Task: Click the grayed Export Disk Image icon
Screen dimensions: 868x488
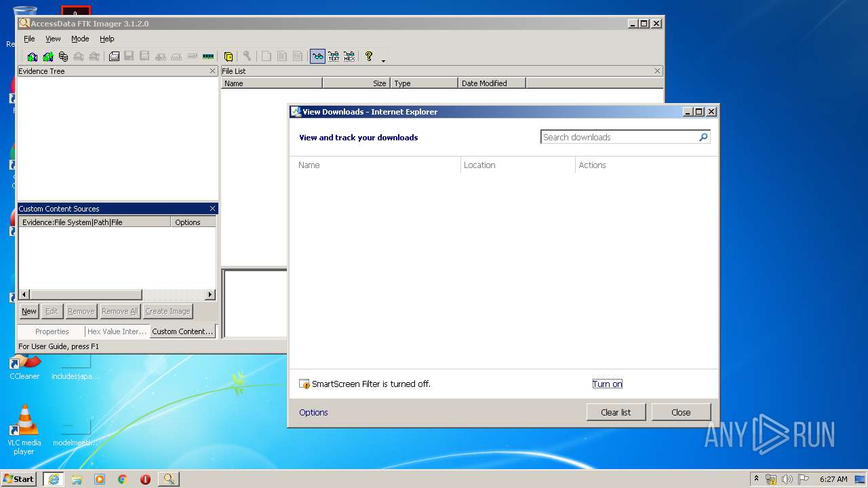Action: pos(129,56)
